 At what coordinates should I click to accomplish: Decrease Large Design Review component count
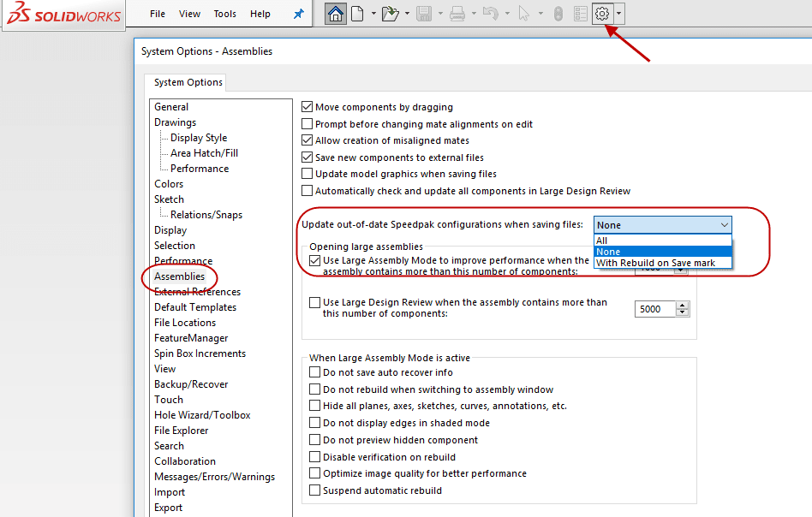pyautogui.click(x=683, y=312)
